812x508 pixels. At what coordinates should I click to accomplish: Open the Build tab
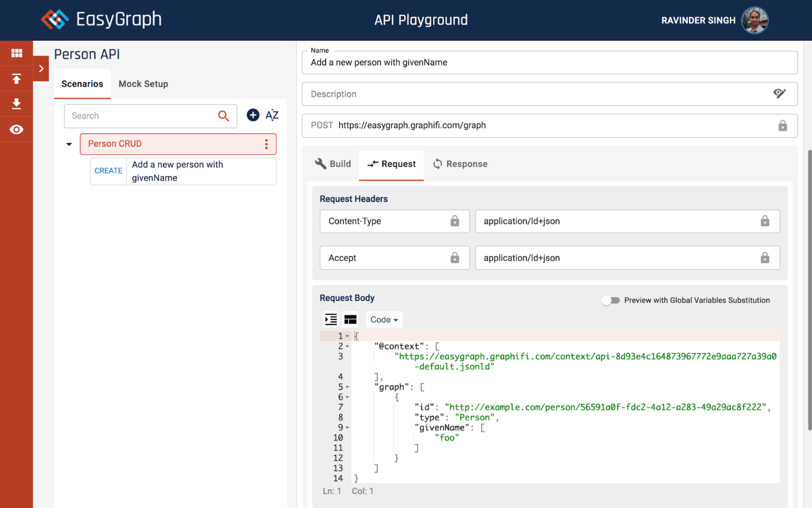333,164
